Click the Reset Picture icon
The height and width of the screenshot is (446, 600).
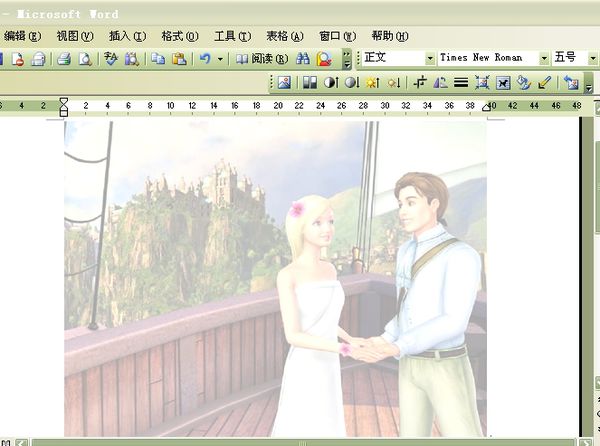[x=571, y=83]
